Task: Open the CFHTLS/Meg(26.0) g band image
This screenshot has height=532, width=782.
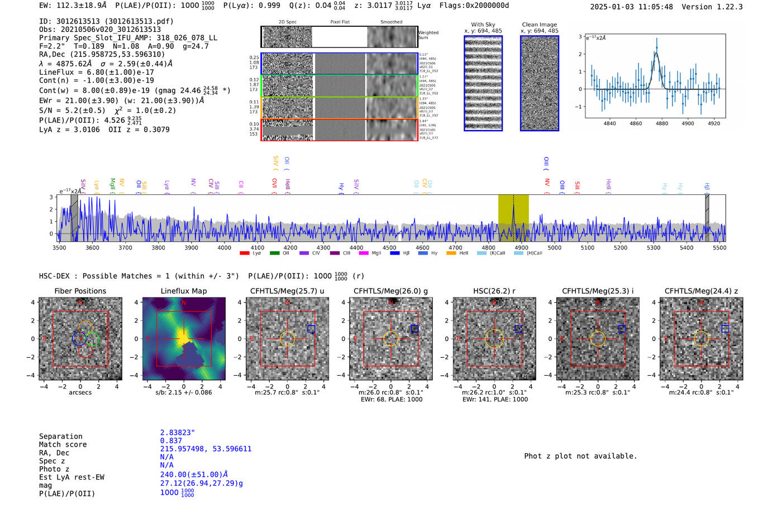Action: (x=391, y=339)
